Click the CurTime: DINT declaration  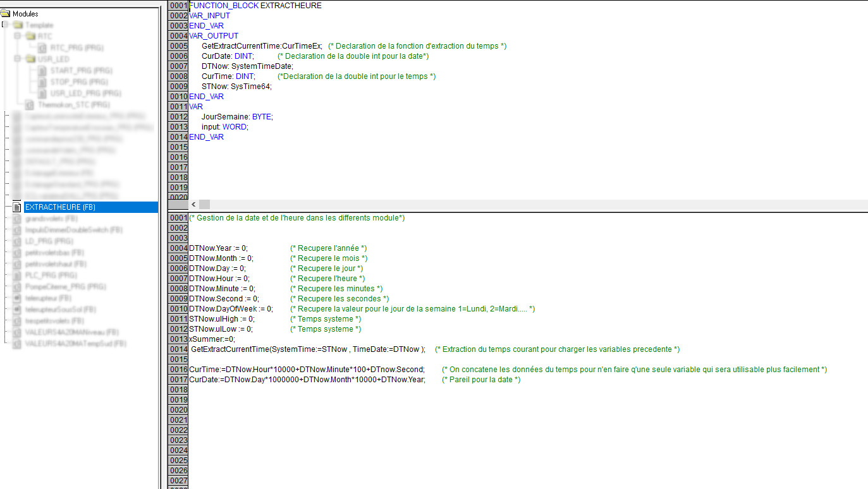click(x=228, y=76)
